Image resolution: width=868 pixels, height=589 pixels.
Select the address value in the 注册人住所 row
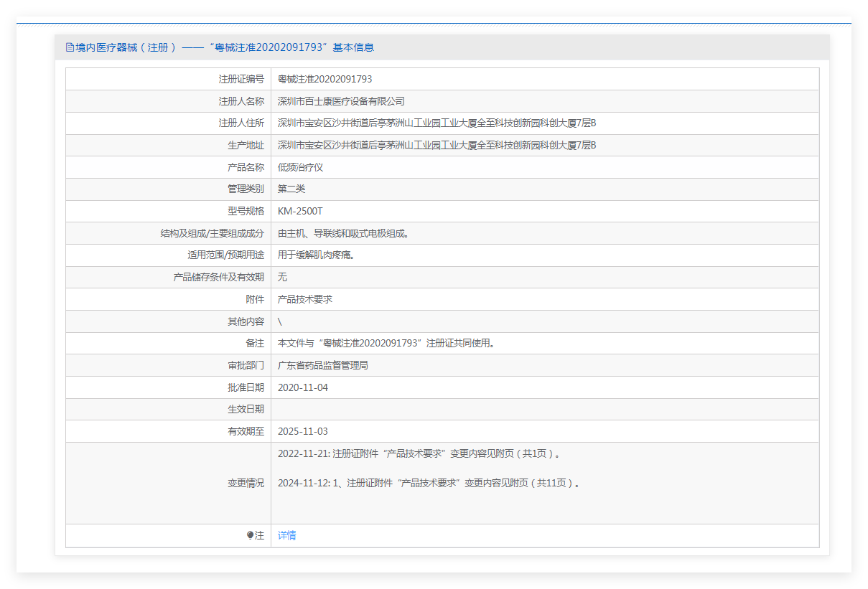pos(437,123)
